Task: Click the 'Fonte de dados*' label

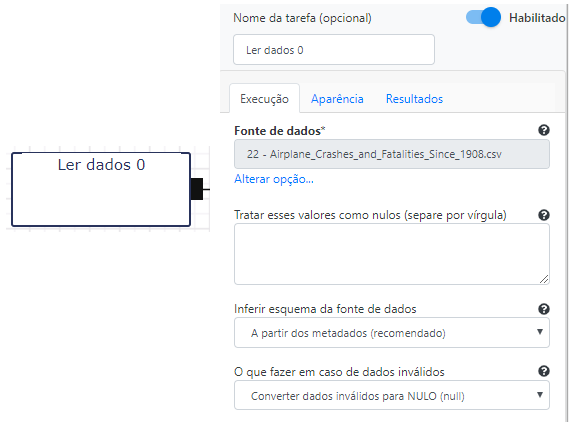Action: (x=280, y=130)
